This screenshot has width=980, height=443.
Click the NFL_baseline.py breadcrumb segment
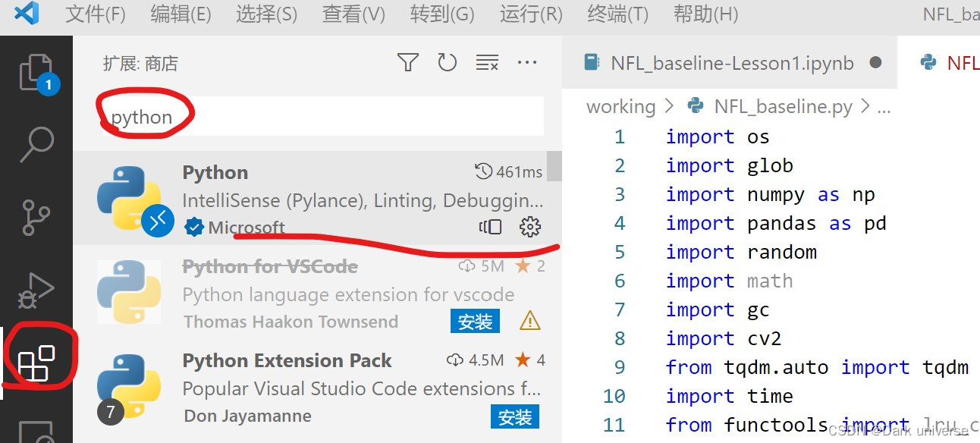(x=783, y=107)
